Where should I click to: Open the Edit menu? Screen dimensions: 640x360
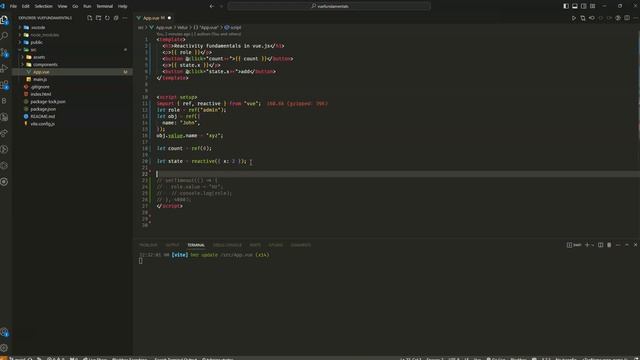click(x=26, y=6)
